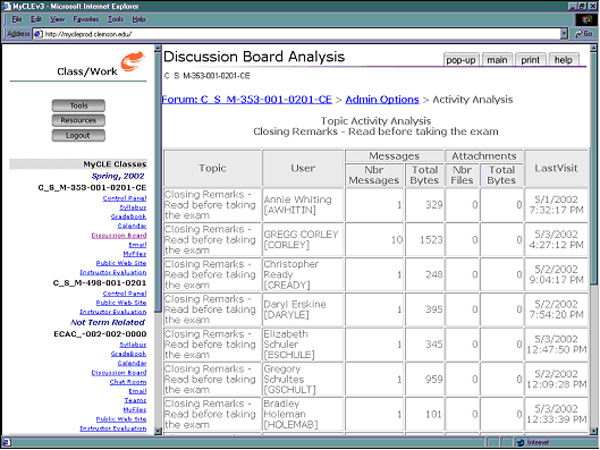Click the Logout button
600x450 pixels.
click(x=78, y=135)
